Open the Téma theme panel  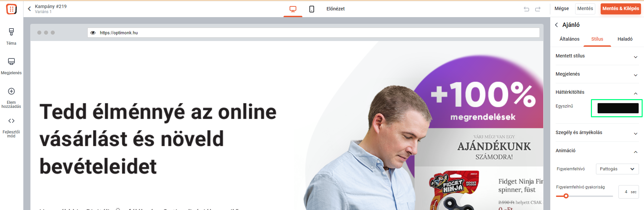point(11,37)
